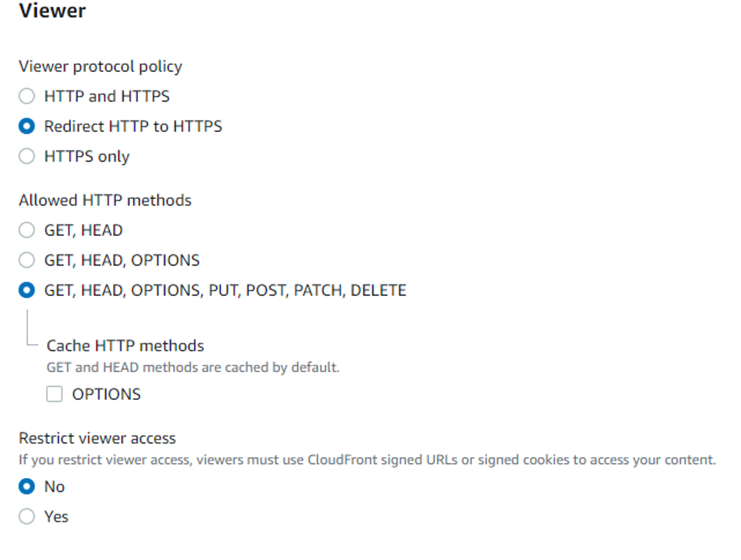
Task: Check the OPTIONS box under Cache HTTP methods
Action: tap(55, 394)
